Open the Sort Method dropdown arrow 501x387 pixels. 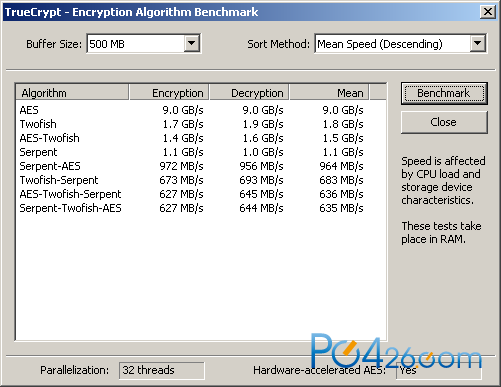point(478,43)
